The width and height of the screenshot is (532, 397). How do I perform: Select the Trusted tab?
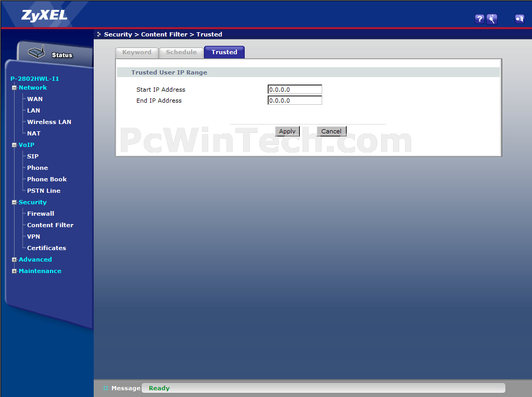tap(224, 52)
